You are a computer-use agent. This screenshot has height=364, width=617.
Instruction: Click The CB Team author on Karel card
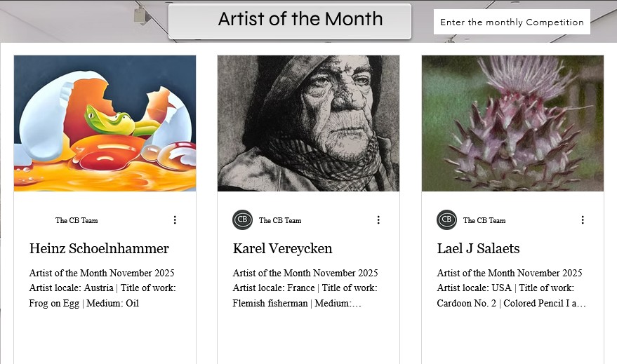(280, 221)
